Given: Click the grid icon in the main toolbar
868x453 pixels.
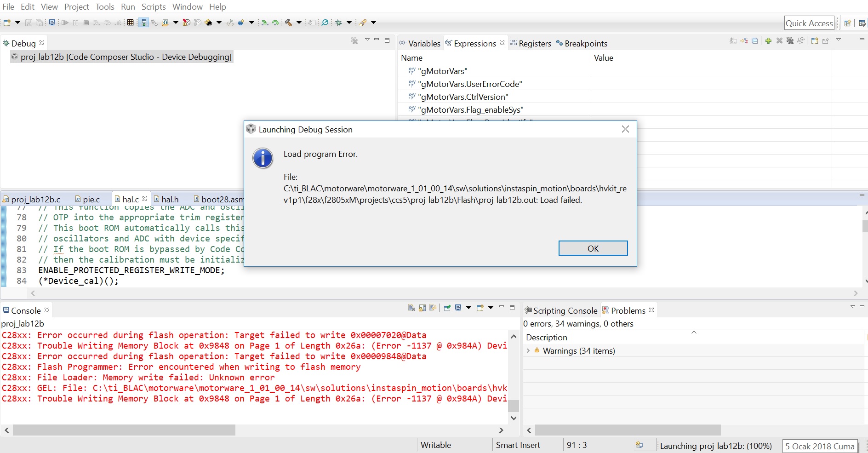Looking at the screenshot, I should pyautogui.click(x=131, y=23).
